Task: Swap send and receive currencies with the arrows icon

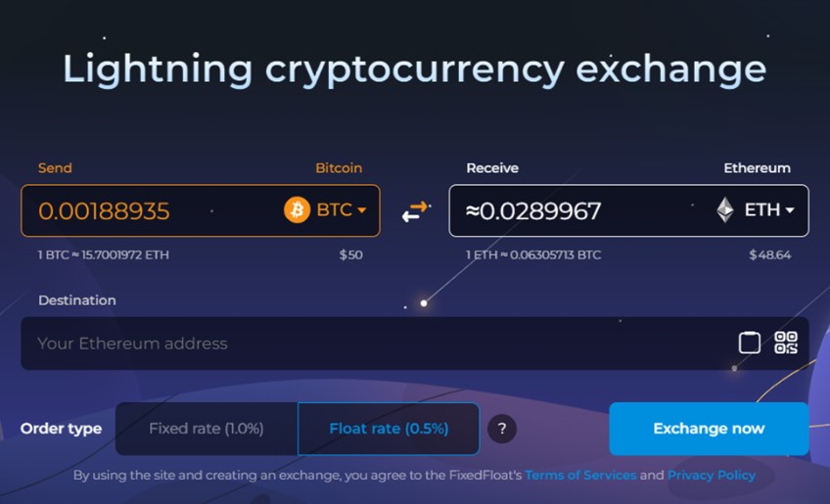Action: [414, 211]
